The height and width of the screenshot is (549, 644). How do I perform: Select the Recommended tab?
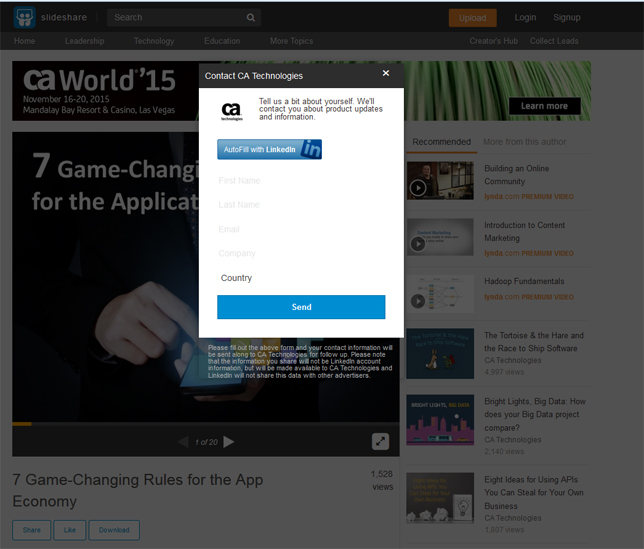(x=442, y=142)
